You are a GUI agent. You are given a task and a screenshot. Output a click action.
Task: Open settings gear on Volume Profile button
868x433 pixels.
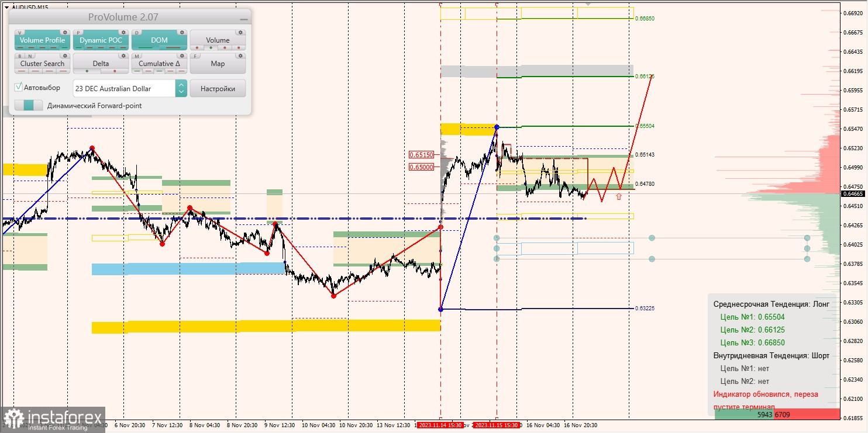(64, 33)
